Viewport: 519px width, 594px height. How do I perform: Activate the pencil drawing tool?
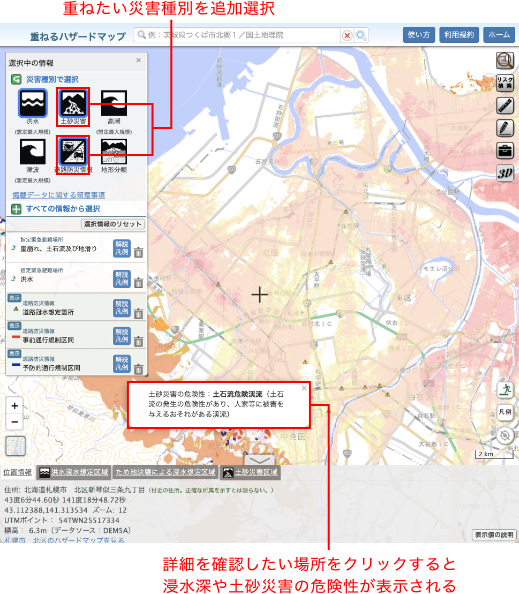pyautogui.click(x=505, y=128)
